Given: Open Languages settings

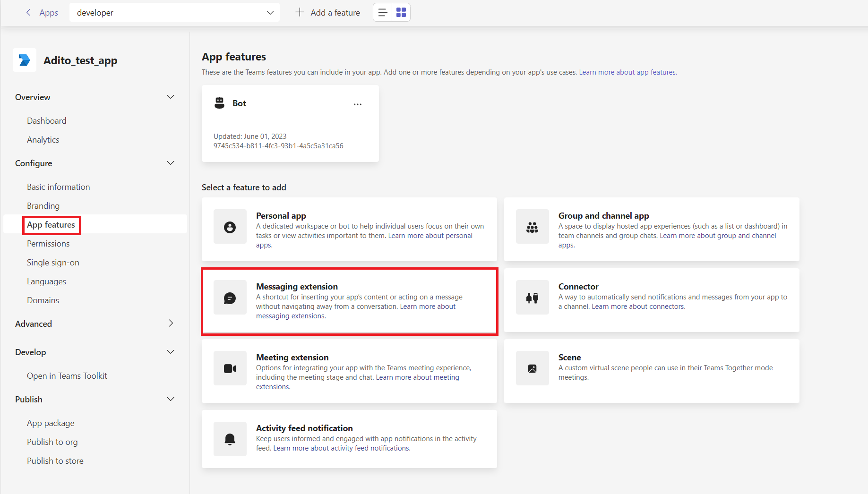Looking at the screenshot, I should pyautogui.click(x=46, y=281).
